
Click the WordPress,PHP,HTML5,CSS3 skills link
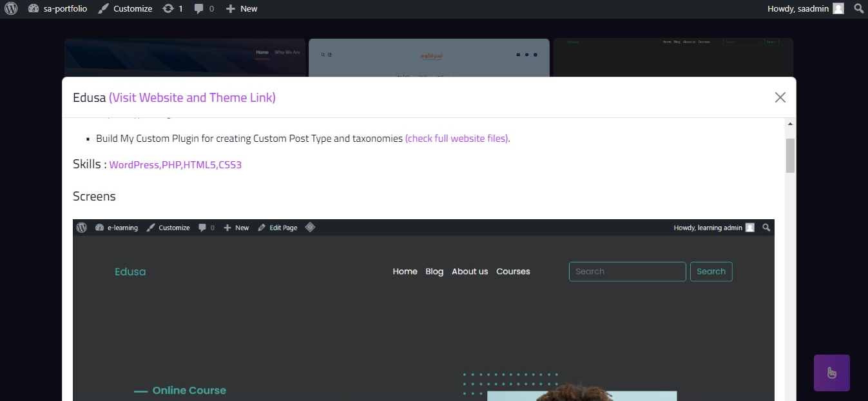pos(175,164)
